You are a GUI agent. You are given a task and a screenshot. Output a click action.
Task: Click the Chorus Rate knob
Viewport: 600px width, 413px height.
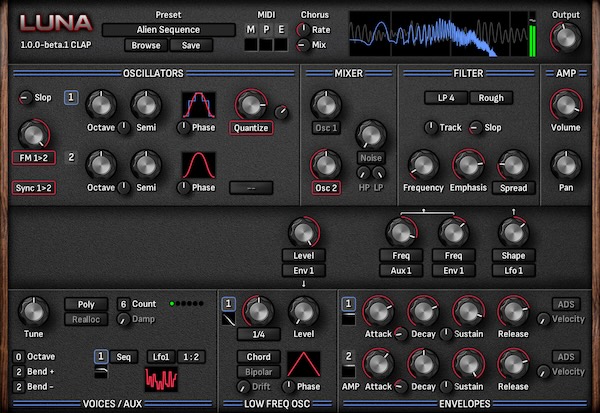pyautogui.click(x=303, y=29)
